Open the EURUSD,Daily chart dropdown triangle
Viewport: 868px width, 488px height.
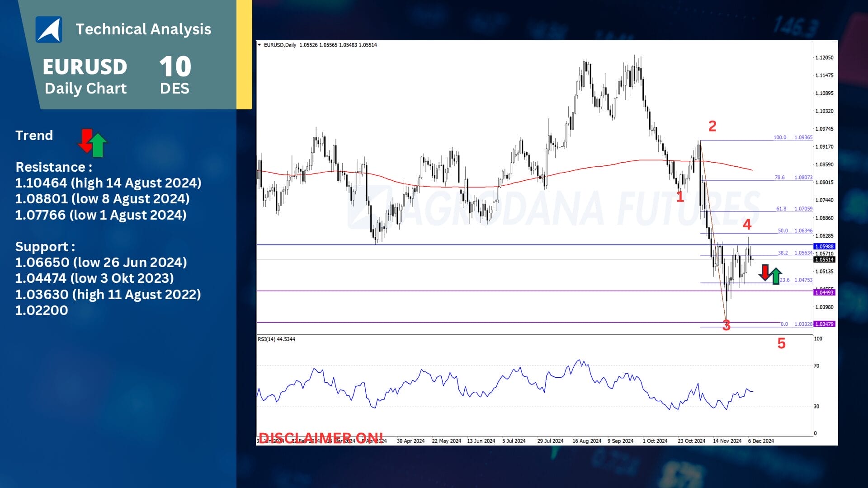pyautogui.click(x=259, y=45)
